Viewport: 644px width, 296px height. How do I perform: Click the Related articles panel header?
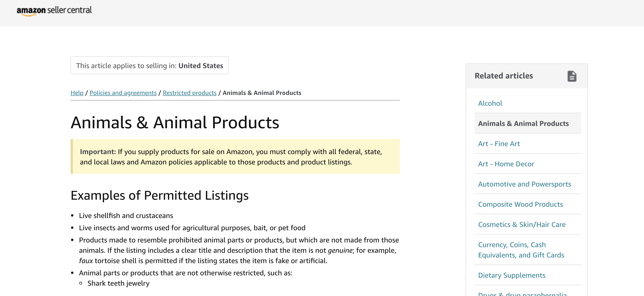click(x=504, y=76)
